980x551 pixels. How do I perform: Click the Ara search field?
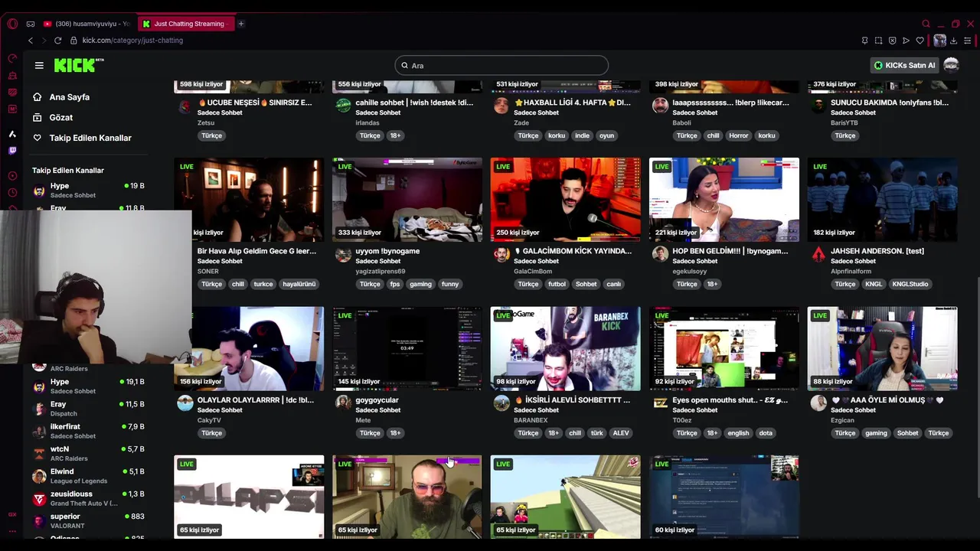coord(501,65)
